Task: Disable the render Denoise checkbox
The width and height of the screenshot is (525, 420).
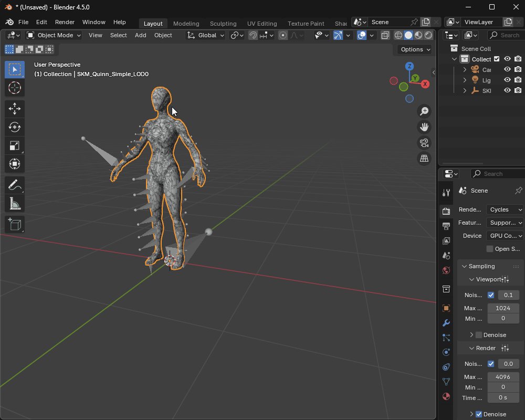Action: click(478, 414)
